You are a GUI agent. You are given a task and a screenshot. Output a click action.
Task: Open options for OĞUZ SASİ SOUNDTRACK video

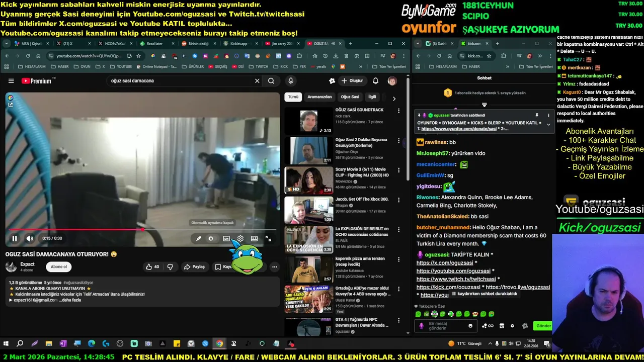coord(399,111)
